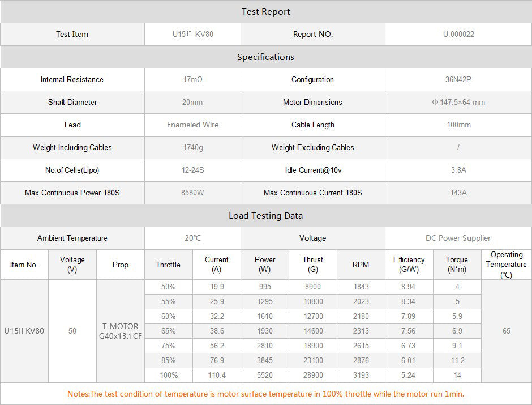Select the U15II KV80 test item value
532x405 pixels.
[193, 35]
